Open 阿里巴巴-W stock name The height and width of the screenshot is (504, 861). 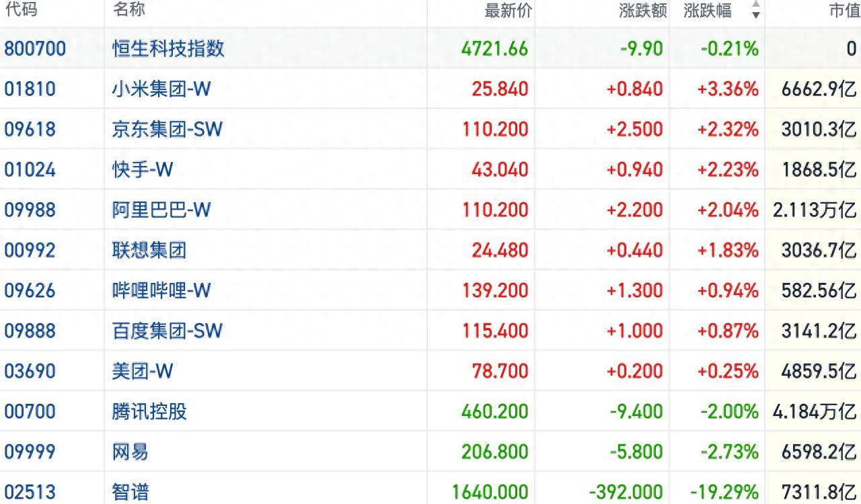pos(161,210)
